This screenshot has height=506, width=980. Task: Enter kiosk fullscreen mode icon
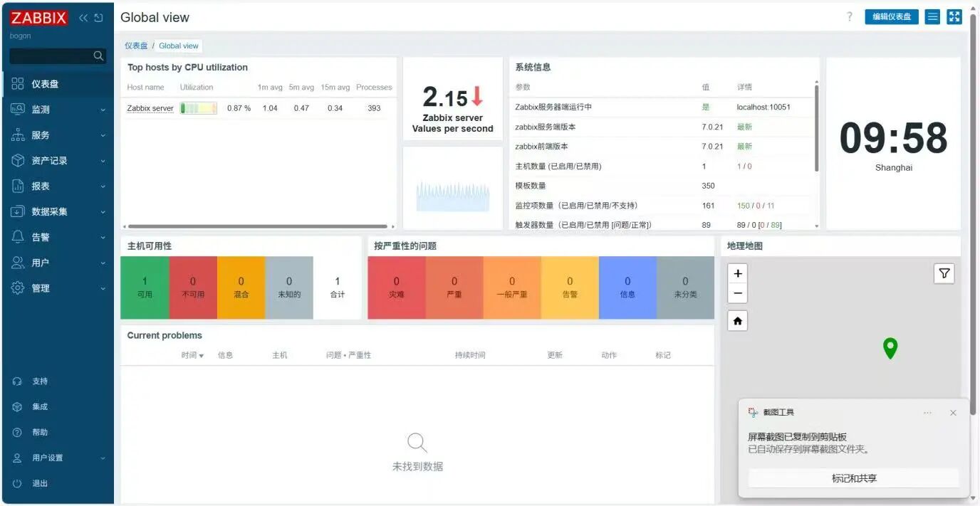(954, 17)
